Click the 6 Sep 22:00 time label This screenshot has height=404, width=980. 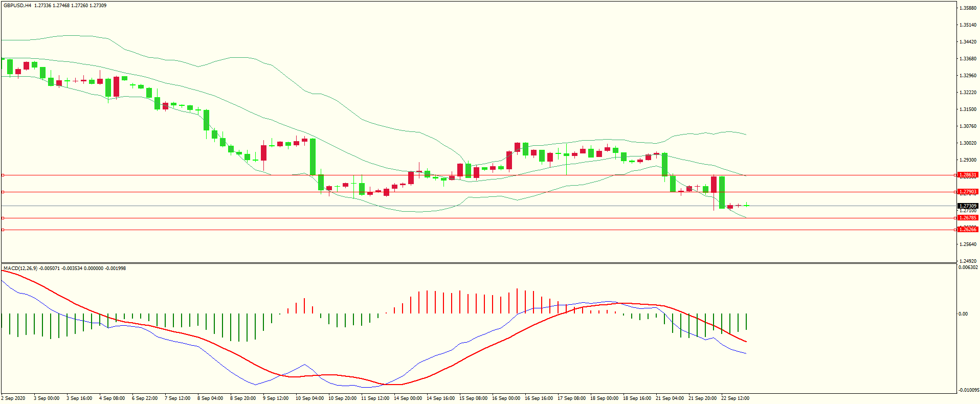[x=145, y=398]
